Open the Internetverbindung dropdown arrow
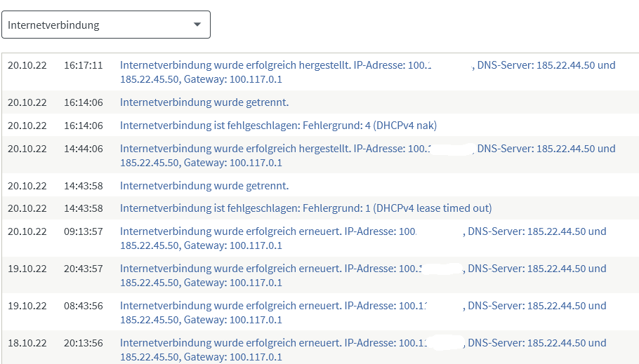The image size is (639, 364). 197,25
